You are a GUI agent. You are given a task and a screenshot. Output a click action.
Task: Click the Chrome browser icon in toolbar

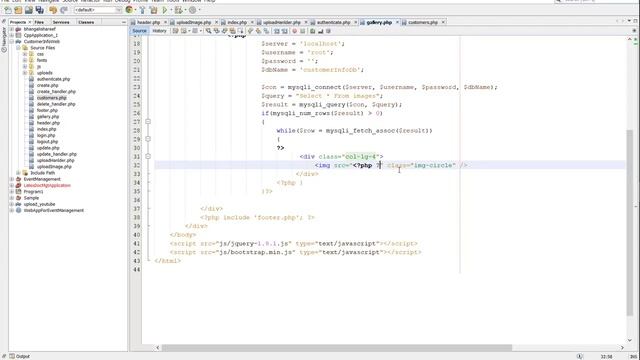[129, 10]
